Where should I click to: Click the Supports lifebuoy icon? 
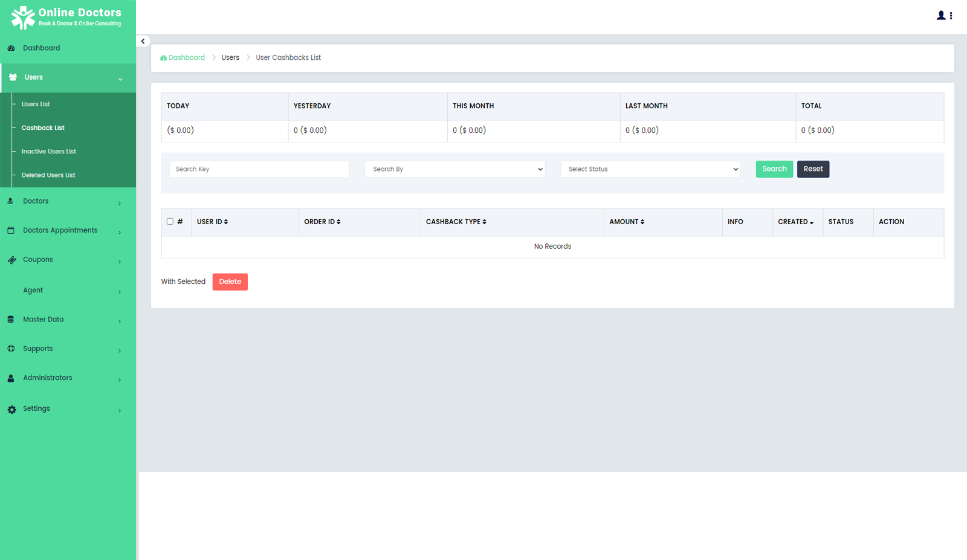tap(11, 349)
